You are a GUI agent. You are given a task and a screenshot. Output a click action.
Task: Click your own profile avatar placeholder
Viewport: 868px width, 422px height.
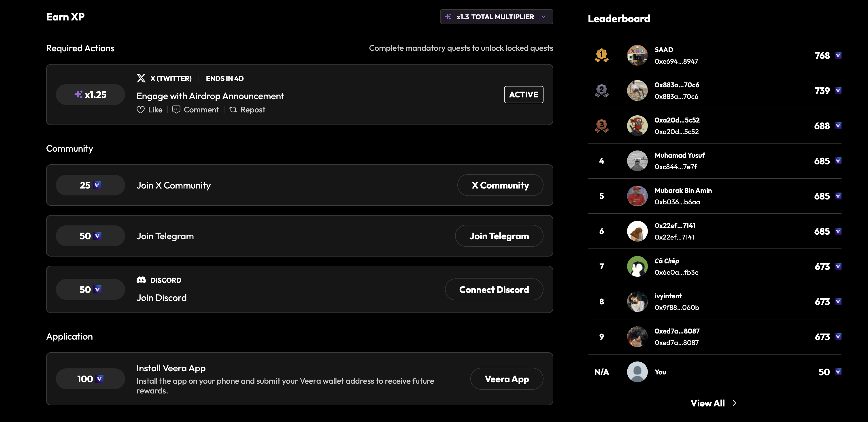coord(637,372)
